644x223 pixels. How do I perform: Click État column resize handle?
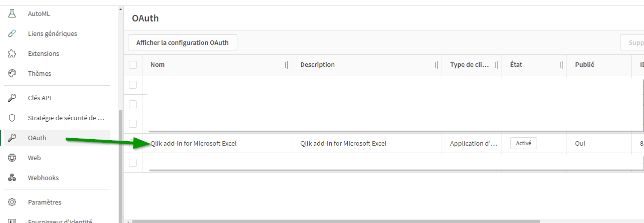click(562, 65)
